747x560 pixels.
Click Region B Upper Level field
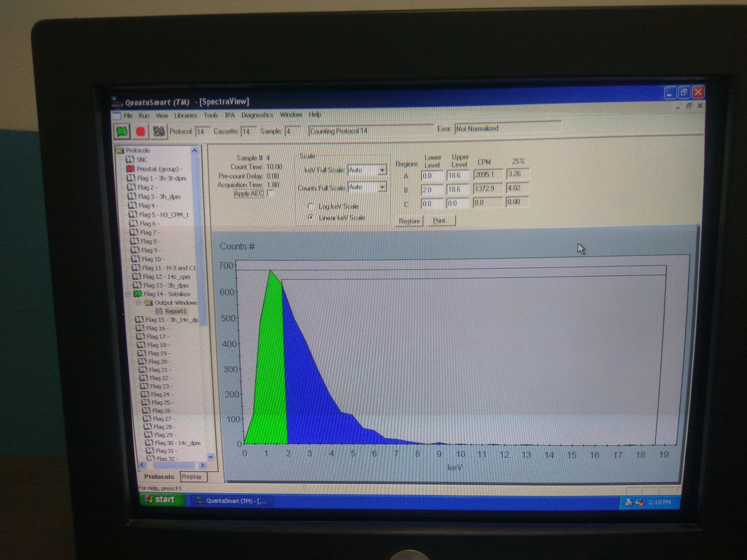[x=458, y=189]
